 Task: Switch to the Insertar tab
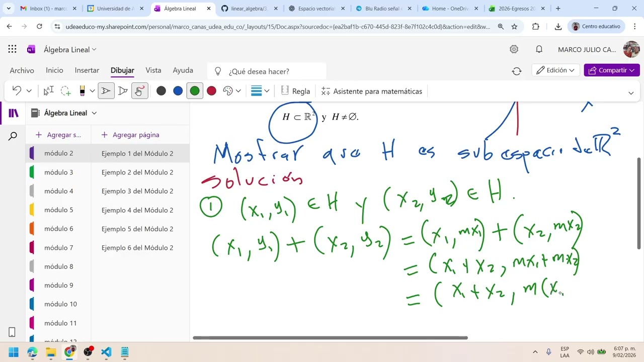tap(87, 70)
